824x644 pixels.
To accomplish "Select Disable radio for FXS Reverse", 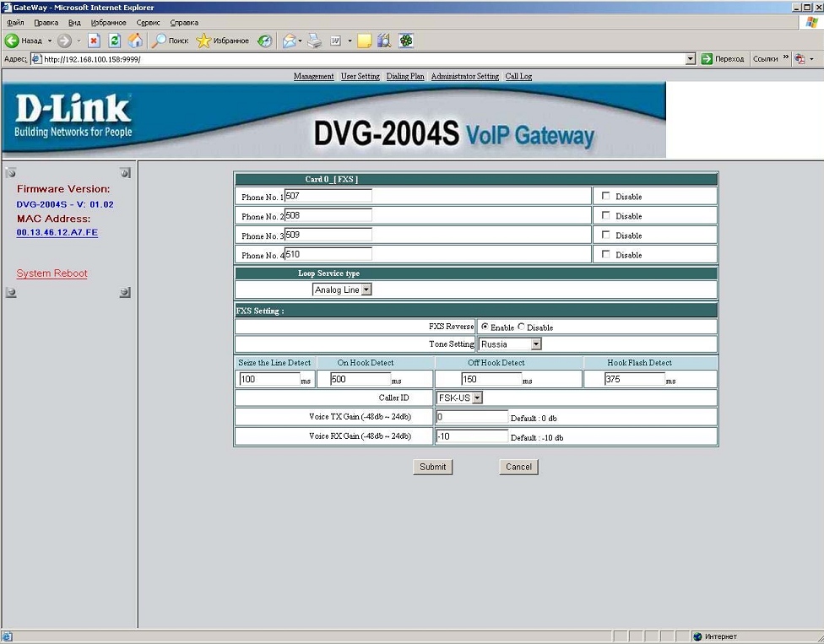I will tap(521, 327).
